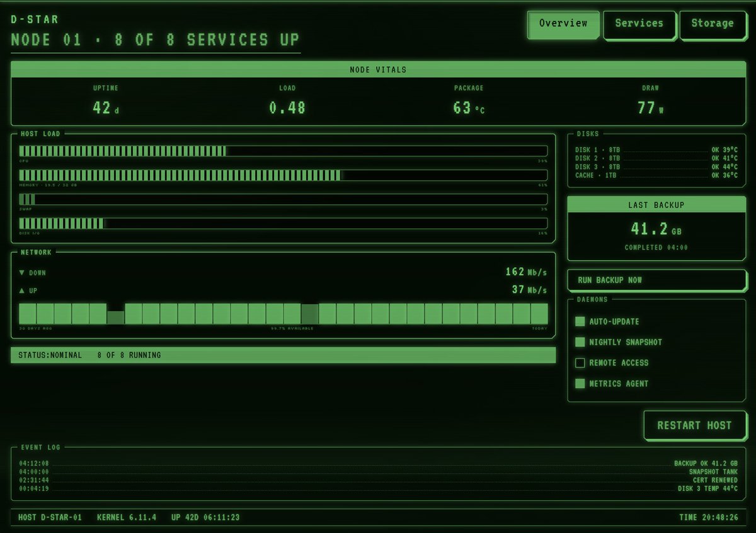Image resolution: width=756 pixels, height=533 pixels.
Task: Click the upload rate '37 Mb/s'
Action: pyautogui.click(x=529, y=290)
